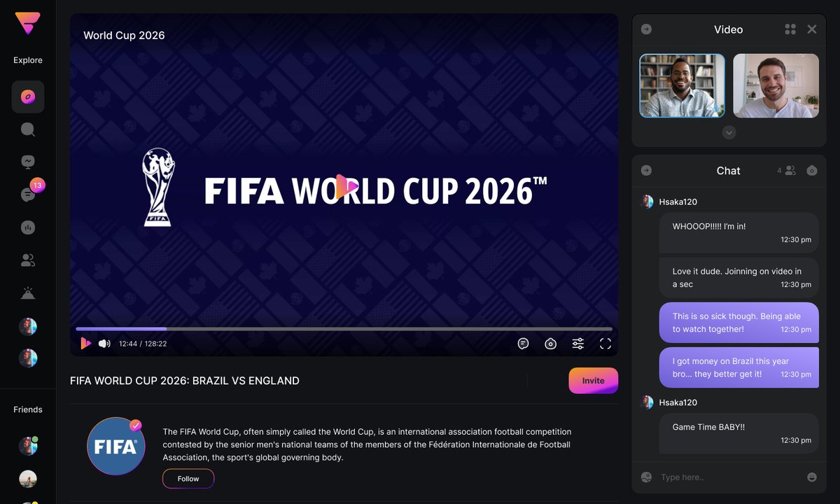Switch Video panel to grid layout
Viewport: 840px width, 504px height.
[790, 29]
